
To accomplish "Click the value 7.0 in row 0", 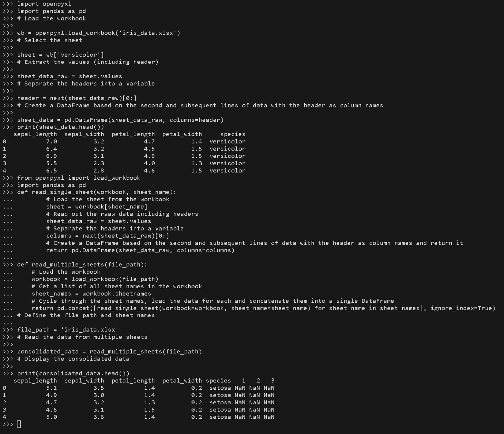I will [51, 141].
